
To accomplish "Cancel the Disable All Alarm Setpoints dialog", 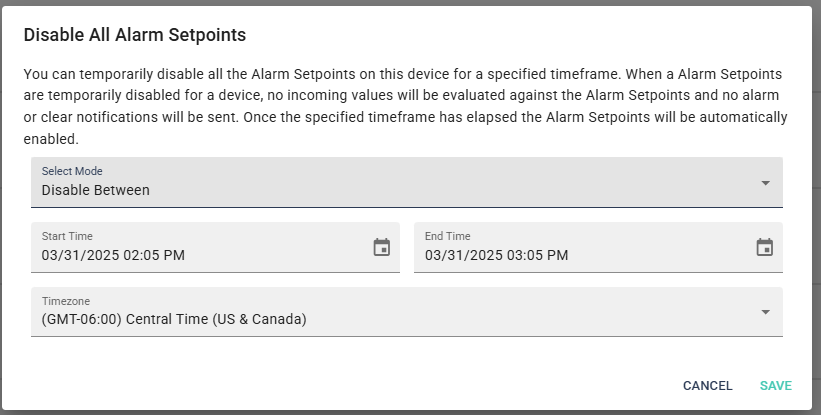I will tap(707, 386).
